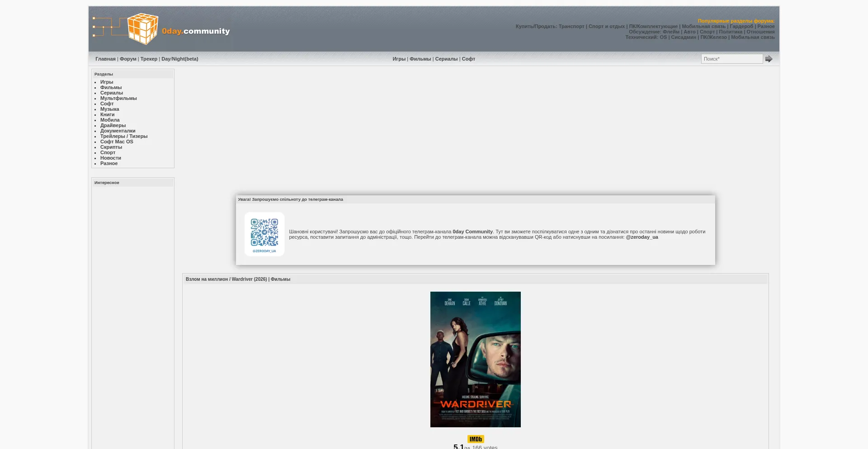Open the Wardriver movie poster
This screenshot has width=868, height=449.
[x=476, y=359]
